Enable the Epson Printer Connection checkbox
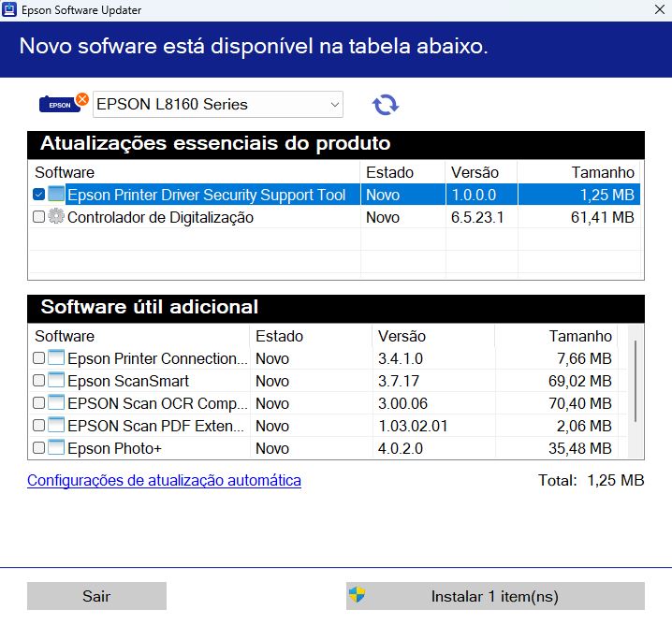This screenshot has width=672, height=625. (x=38, y=358)
